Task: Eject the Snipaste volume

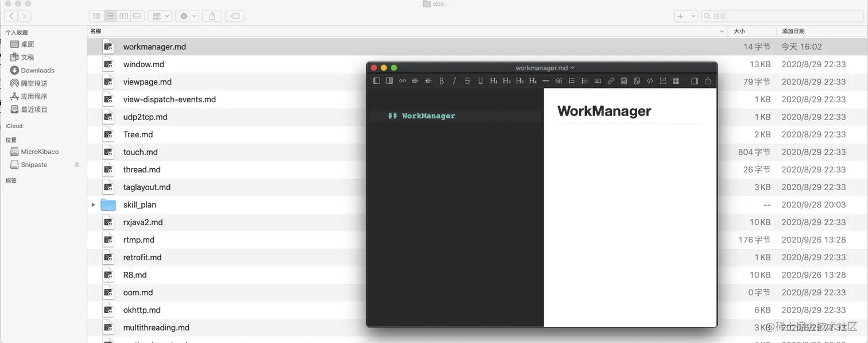Action: [x=77, y=164]
